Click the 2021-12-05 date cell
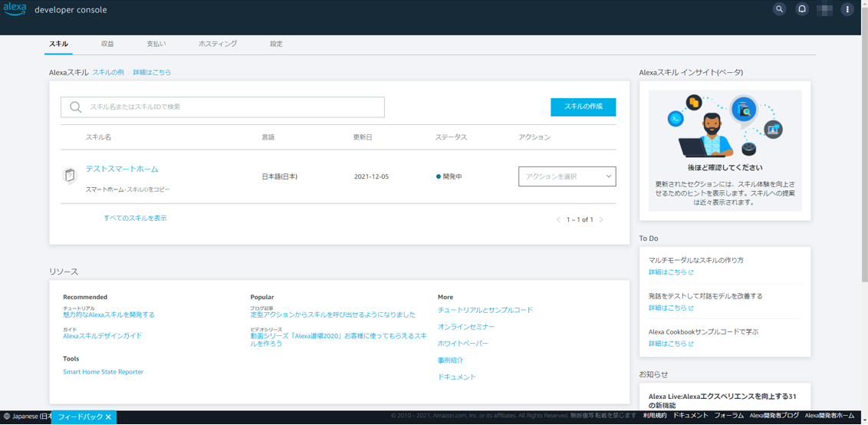868x425 pixels. pyautogui.click(x=371, y=176)
